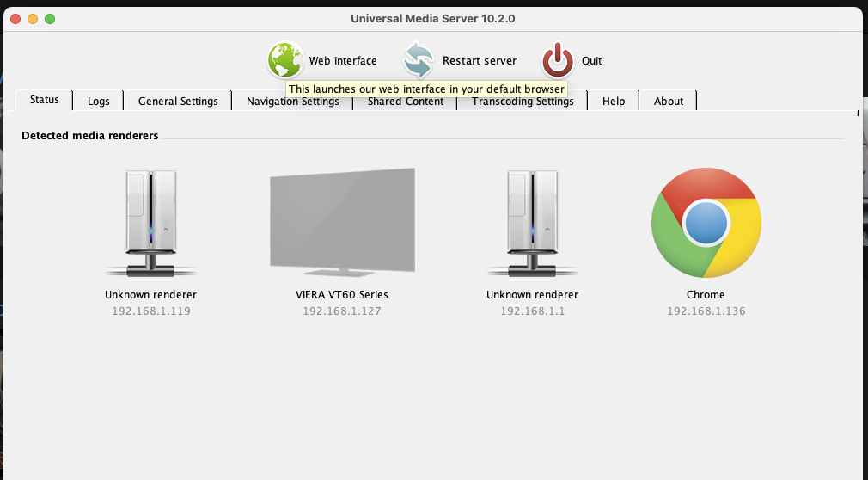Click the Chrome renderer icon
Viewport: 868px width, 480px height.
pos(706,223)
